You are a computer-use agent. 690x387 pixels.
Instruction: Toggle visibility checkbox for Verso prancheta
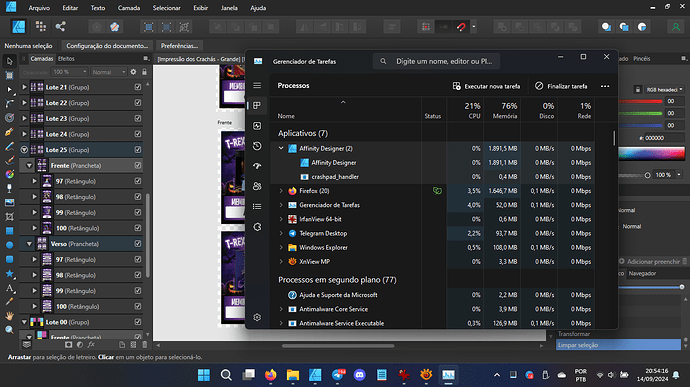point(138,243)
